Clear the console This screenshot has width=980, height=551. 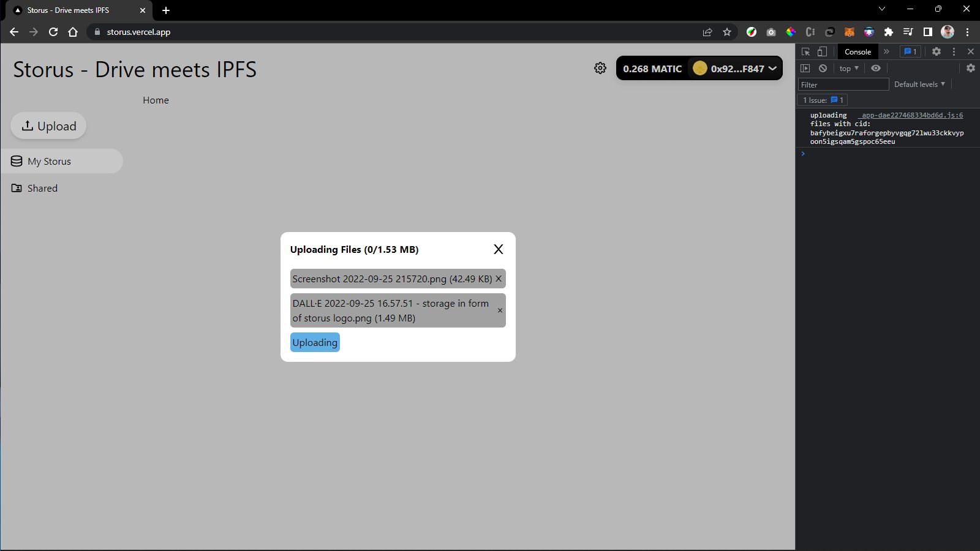click(x=823, y=68)
